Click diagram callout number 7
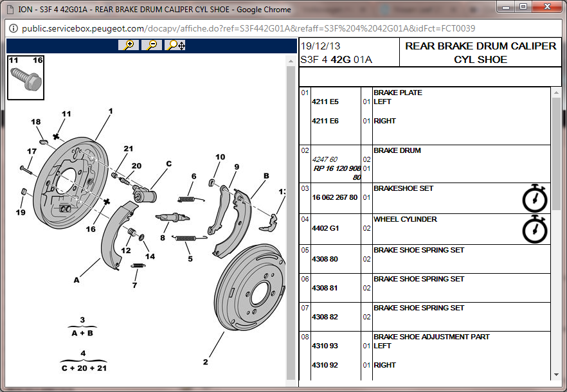This screenshot has width=567, height=392. pyautogui.click(x=134, y=285)
